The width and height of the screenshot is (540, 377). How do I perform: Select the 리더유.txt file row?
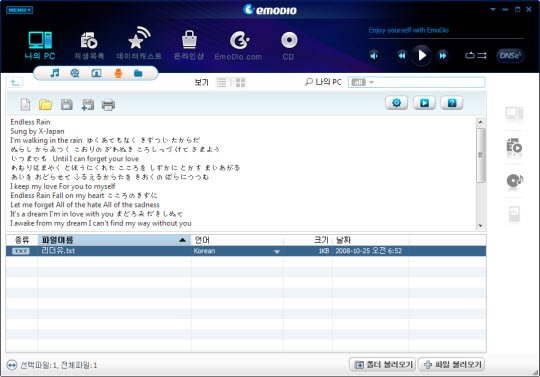246,251
